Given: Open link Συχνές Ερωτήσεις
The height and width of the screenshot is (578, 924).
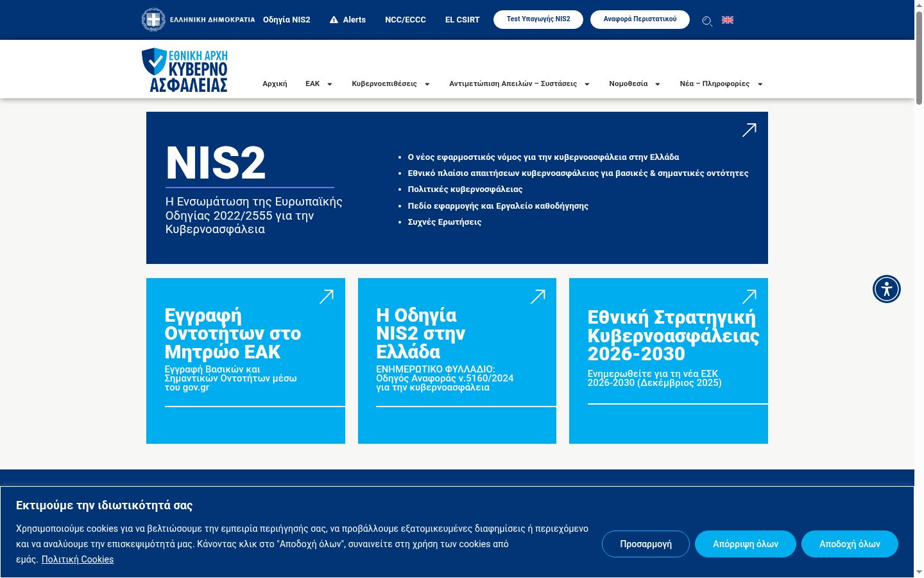Looking at the screenshot, I should pyautogui.click(x=445, y=222).
